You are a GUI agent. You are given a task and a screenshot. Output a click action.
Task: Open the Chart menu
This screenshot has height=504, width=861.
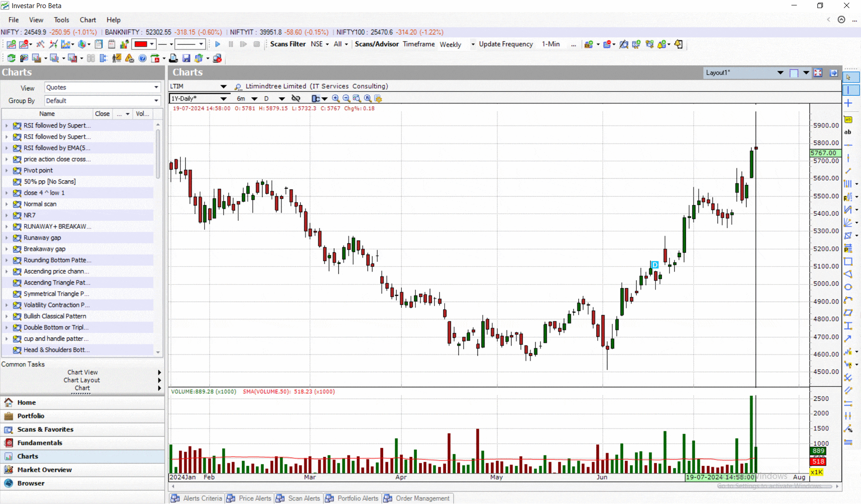click(x=87, y=20)
